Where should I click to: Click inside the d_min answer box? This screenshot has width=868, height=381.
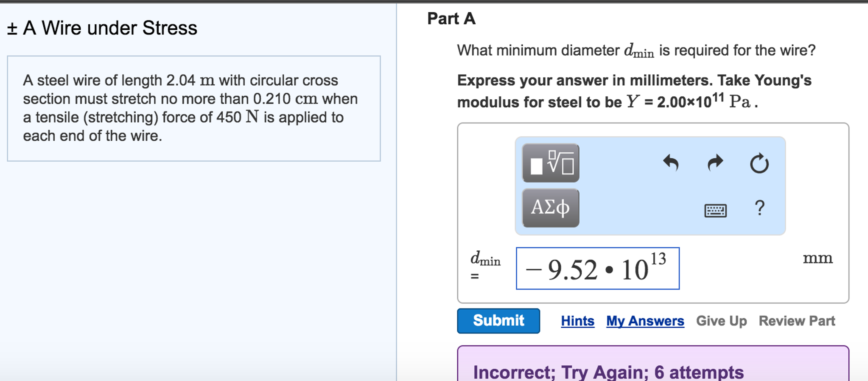596,268
